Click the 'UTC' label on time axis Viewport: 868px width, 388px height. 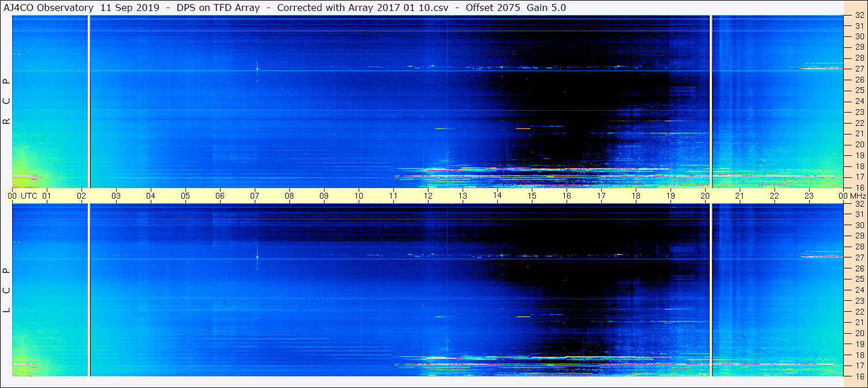coord(29,196)
